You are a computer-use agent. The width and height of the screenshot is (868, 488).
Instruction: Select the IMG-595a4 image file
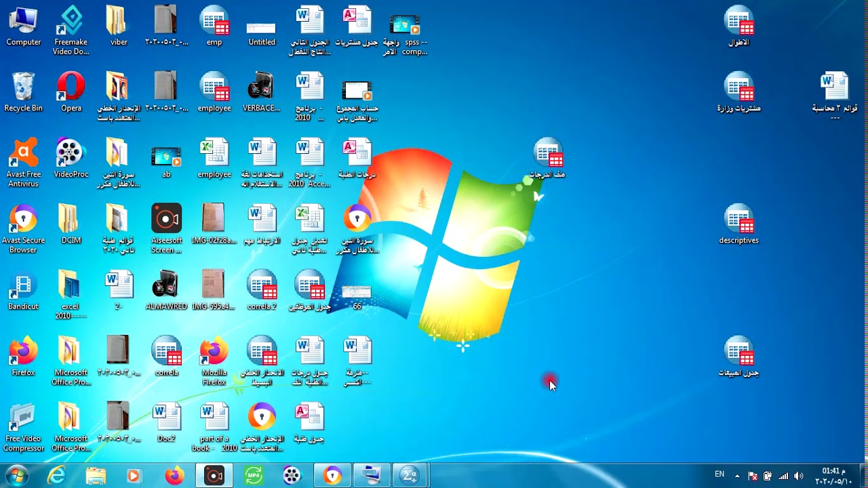click(x=214, y=290)
